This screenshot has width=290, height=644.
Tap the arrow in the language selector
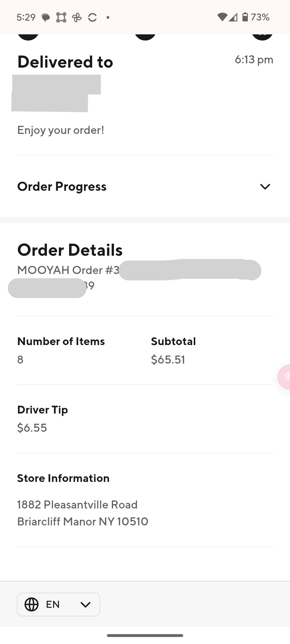85,605
